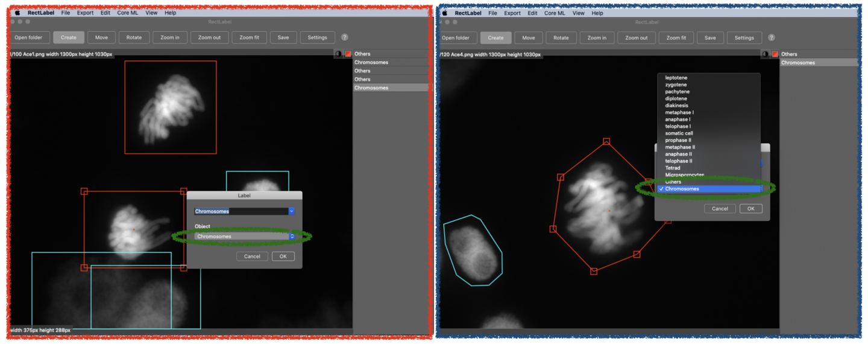This screenshot has height=344, width=868.
Task: Click the help question mark in left window
Action: click(x=345, y=37)
